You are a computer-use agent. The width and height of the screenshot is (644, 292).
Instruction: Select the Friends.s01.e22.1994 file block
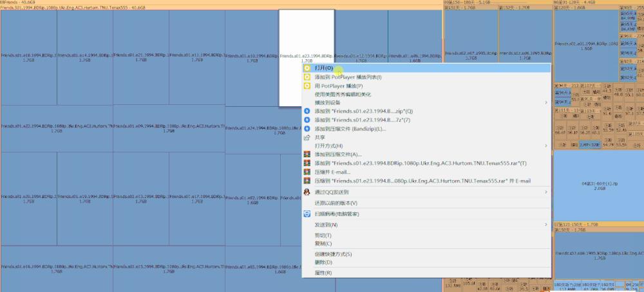[x=57, y=129]
